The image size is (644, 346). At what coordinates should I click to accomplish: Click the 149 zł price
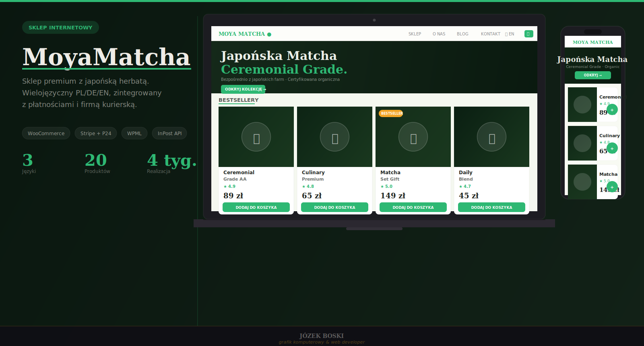pos(393,196)
